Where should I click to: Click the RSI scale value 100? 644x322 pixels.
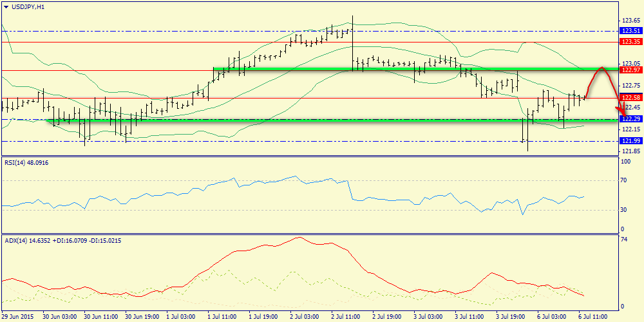[x=627, y=162]
